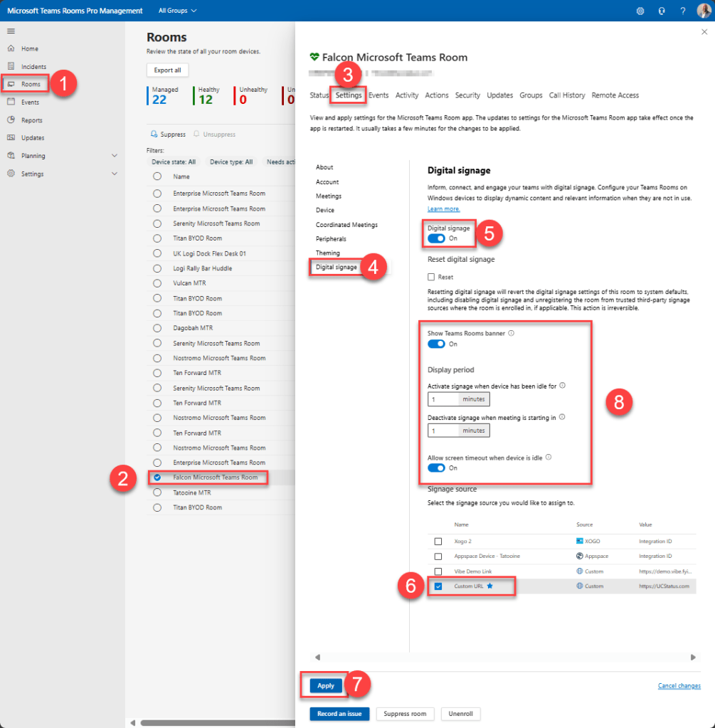715x728 pixels.
Task: Open the Incidents icon in sidebar
Action: tap(11, 66)
